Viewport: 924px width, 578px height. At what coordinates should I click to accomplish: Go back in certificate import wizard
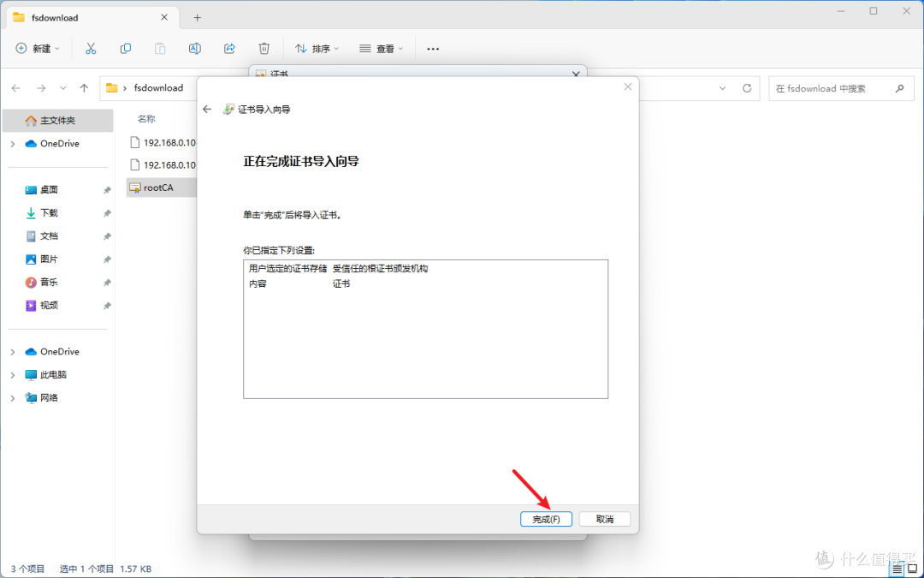coord(207,109)
